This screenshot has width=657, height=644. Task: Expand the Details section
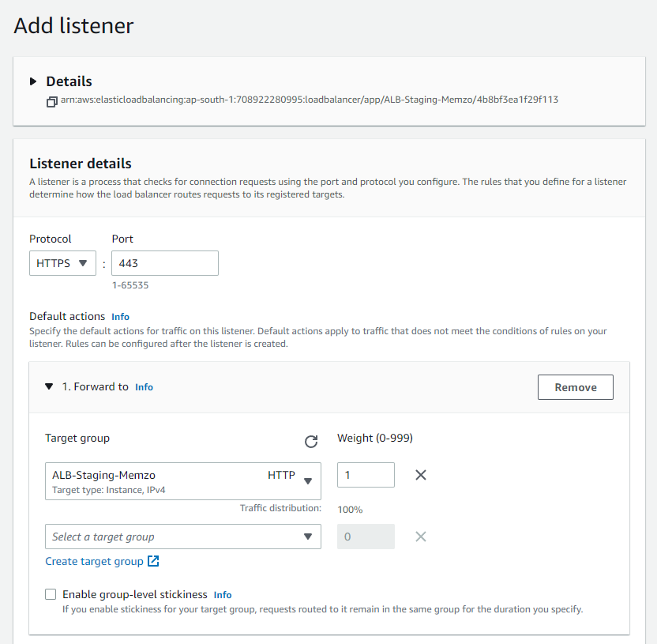pos(33,81)
